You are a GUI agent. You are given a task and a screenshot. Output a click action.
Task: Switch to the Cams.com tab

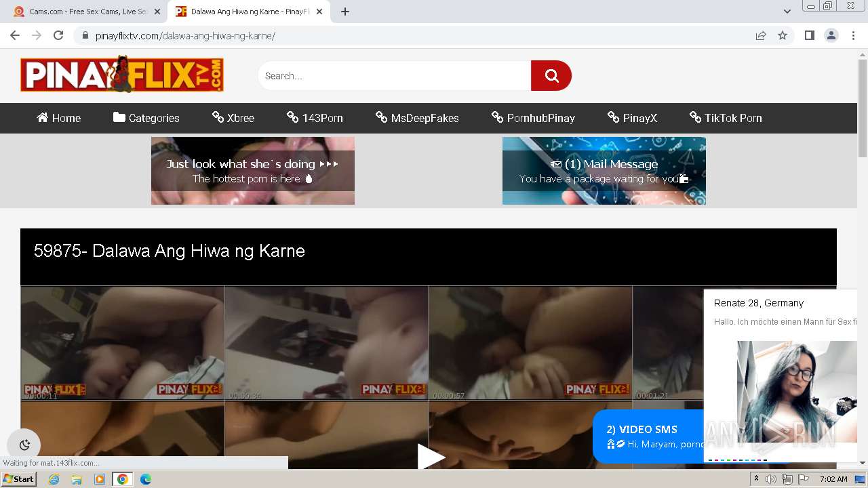coord(85,12)
